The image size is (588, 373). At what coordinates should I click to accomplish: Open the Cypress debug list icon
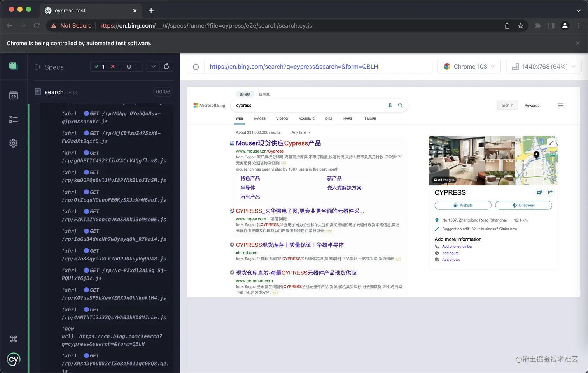point(14,120)
